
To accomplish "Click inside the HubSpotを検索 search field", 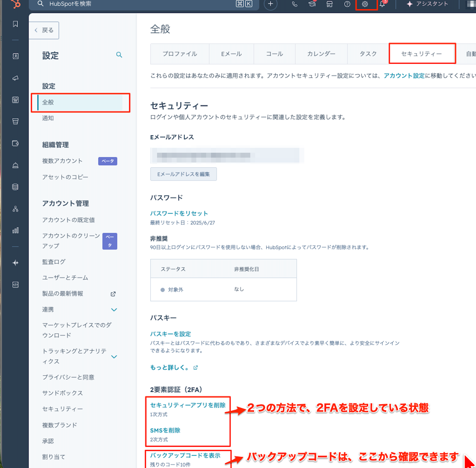I will tap(123, 4).
